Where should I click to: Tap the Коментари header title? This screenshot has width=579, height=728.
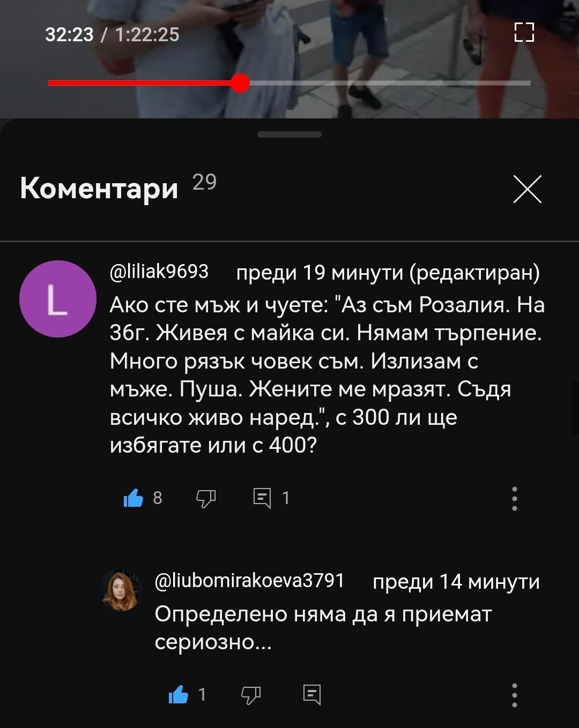tap(99, 189)
